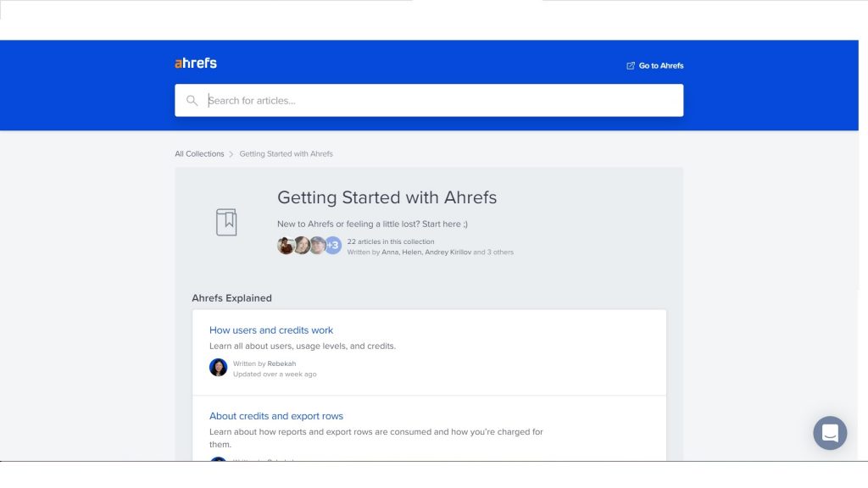Open the chat messenger launcher
The height and width of the screenshot is (488, 868).
pyautogui.click(x=830, y=433)
